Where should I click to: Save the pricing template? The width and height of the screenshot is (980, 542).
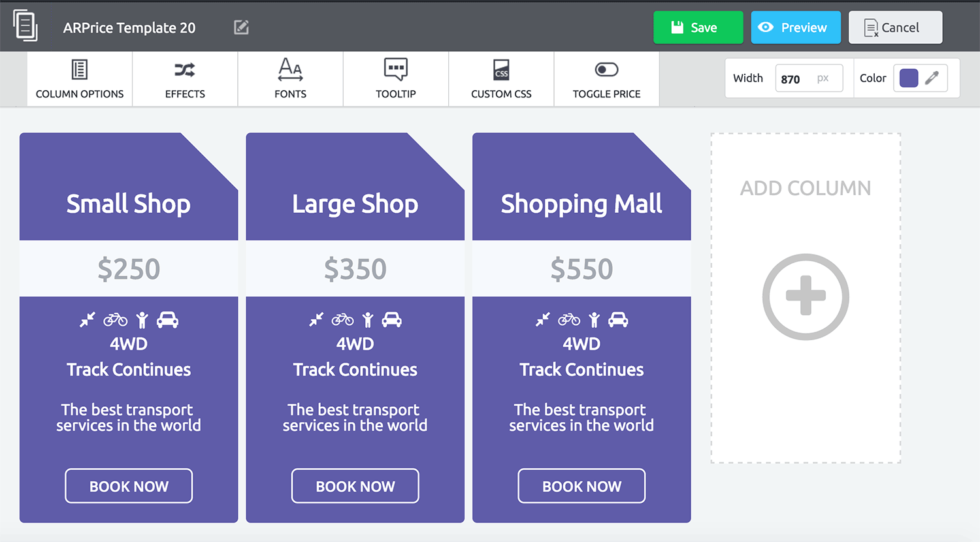(698, 27)
